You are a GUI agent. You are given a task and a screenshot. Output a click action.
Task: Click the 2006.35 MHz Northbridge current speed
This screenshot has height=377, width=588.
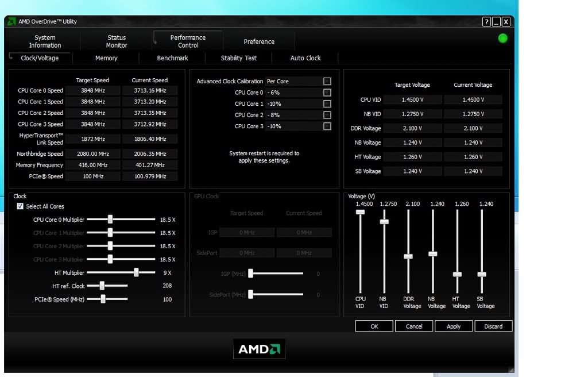click(150, 153)
